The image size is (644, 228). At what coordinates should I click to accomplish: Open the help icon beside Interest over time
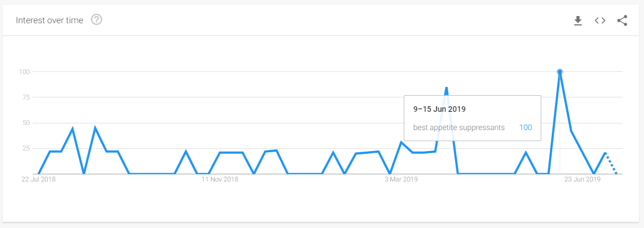(97, 20)
